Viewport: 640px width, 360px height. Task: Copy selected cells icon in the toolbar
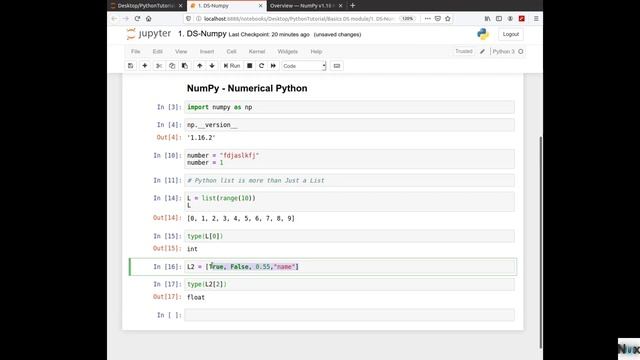172,66
